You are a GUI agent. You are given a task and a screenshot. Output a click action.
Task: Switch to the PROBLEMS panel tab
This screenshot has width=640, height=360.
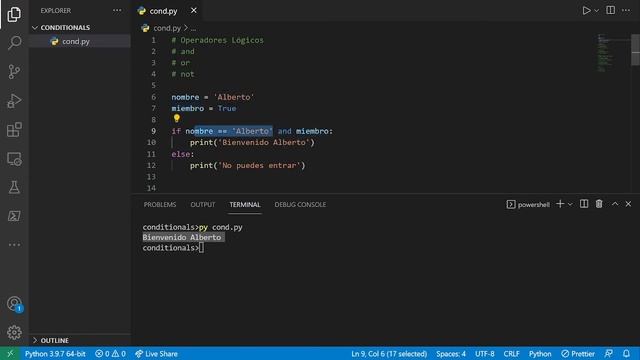[x=160, y=204]
